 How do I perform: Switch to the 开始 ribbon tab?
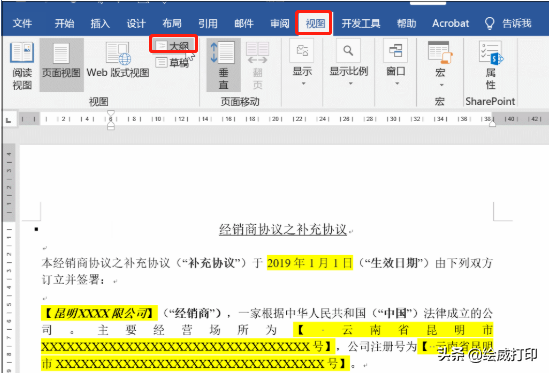click(64, 23)
